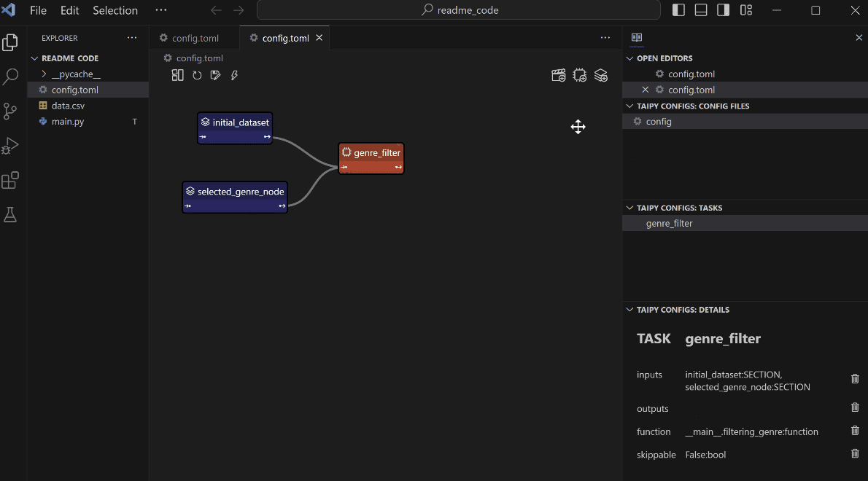Click '__main__.filtering_genre:function' value

point(751,431)
